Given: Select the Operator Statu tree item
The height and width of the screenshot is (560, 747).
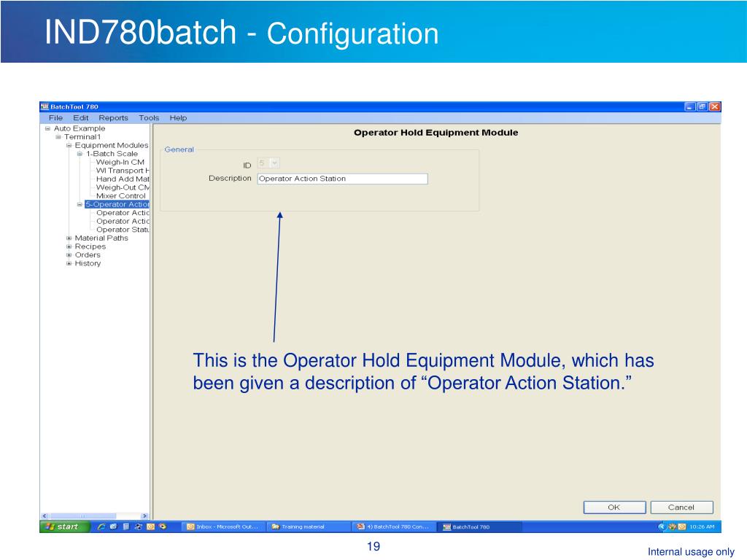Looking at the screenshot, I should tap(123, 230).
